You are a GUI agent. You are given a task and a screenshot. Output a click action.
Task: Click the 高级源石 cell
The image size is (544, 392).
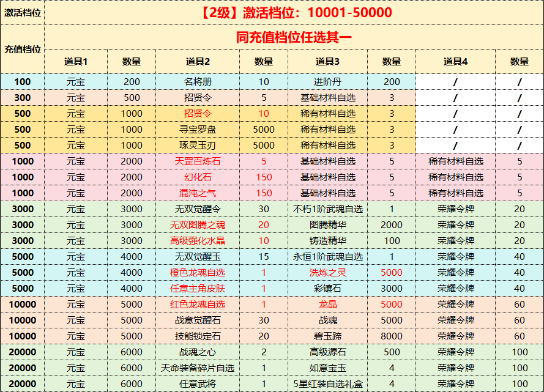[x=327, y=352]
